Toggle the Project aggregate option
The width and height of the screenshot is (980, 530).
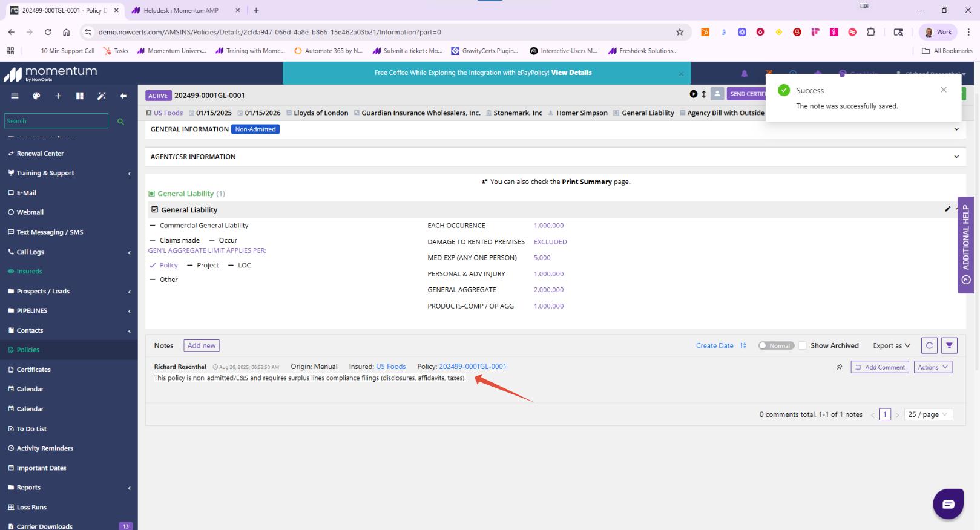pos(190,265)
